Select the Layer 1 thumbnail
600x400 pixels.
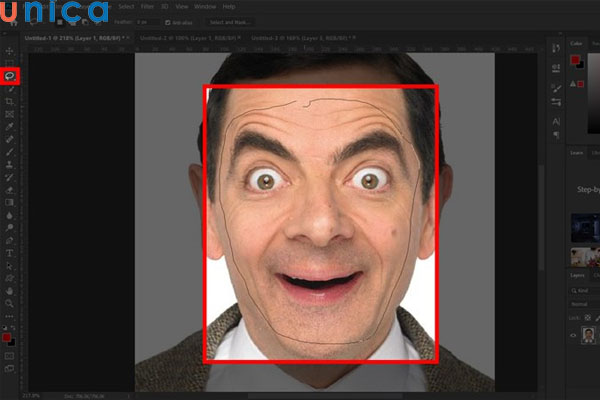coord(587,335)
